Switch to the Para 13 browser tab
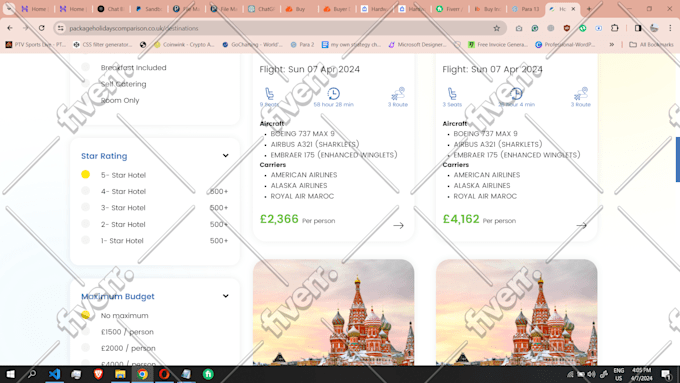This screenshot has width=680, height=383. click(x=526, y=9)
